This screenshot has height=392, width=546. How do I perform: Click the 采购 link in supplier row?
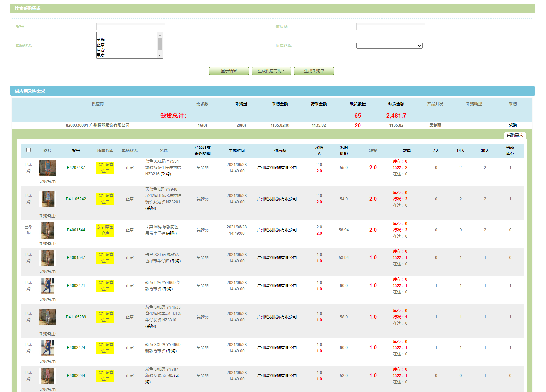click(x=512, y=125)
